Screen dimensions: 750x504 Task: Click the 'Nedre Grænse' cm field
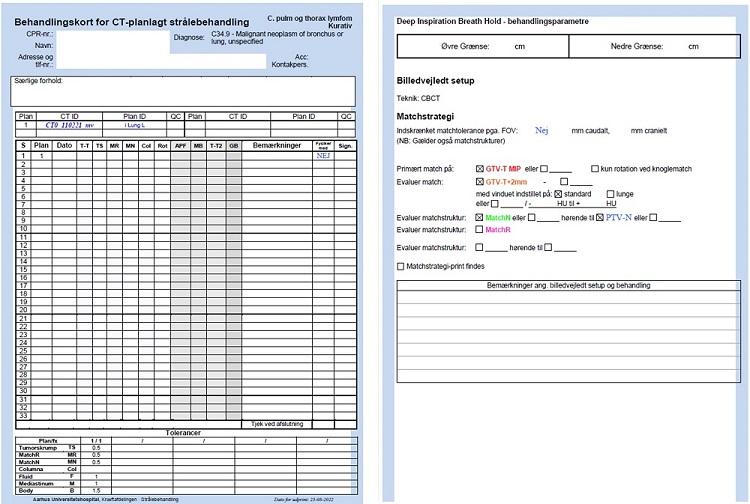(x=654, y=46)
